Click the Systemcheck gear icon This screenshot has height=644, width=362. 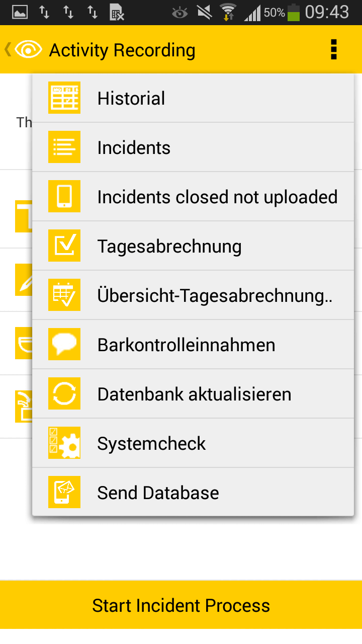click(64, 443)
